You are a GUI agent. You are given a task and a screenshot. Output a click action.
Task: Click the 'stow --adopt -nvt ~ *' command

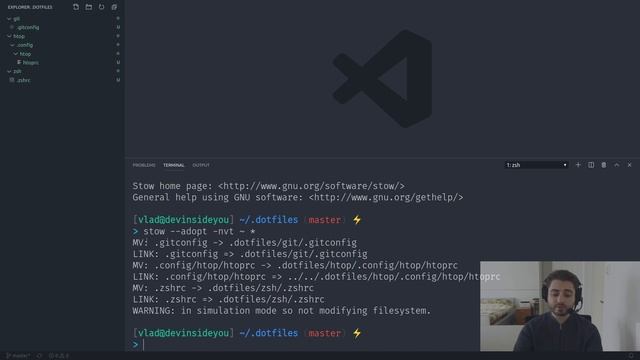[199, 232]
